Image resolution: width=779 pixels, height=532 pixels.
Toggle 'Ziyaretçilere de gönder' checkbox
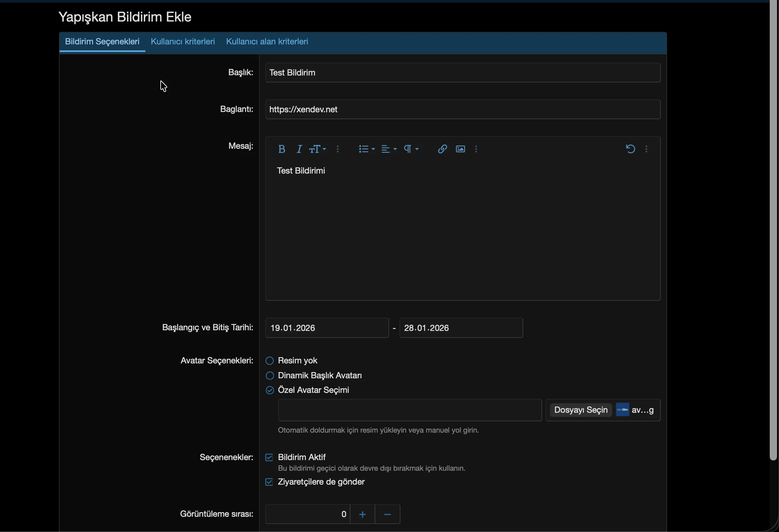point(269,482)
